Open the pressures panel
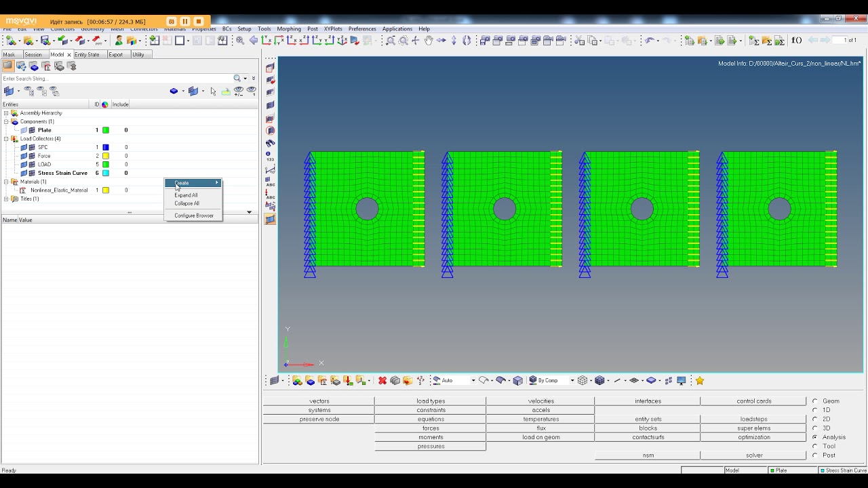The image size is (868, 488). [x=431, y=447]
